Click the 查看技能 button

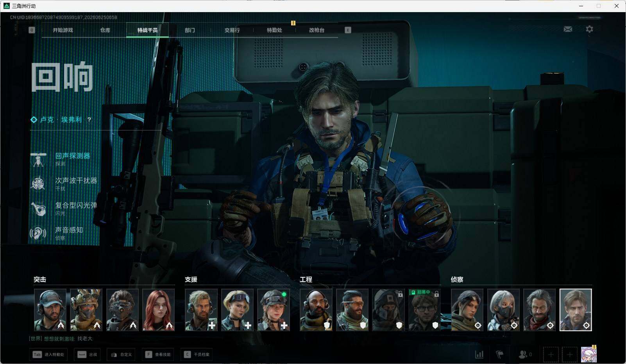point(158,355)
